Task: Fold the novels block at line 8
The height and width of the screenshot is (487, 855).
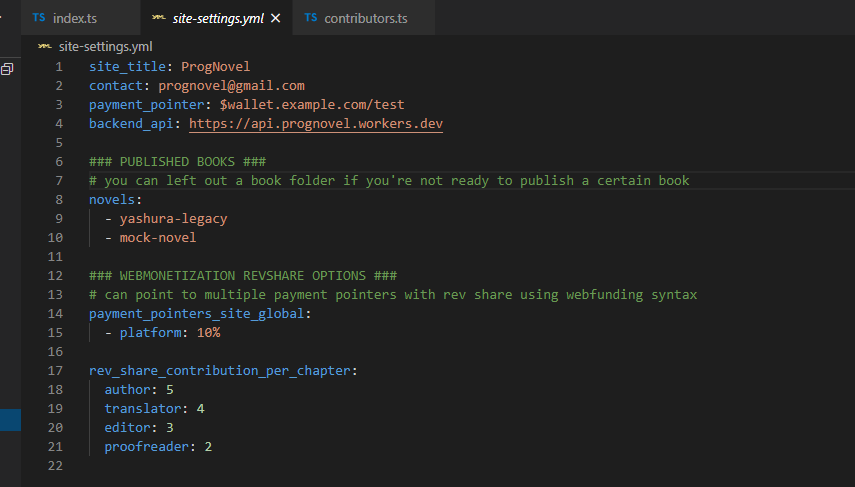Action: [x=77, y=200]
